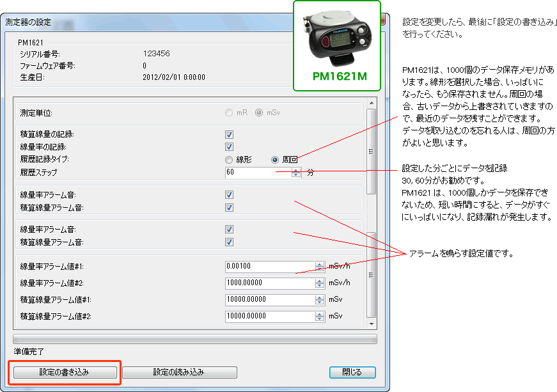This screenshot has width=557, height=392.
Task: Decrease 履歴ステップ with down arrow
Action: (x=296, y=175)
